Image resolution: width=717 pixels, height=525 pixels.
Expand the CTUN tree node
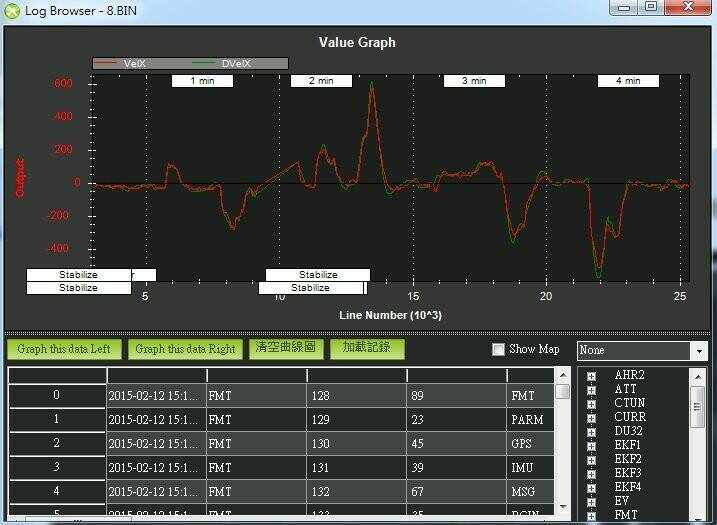(x=591, y=403)
